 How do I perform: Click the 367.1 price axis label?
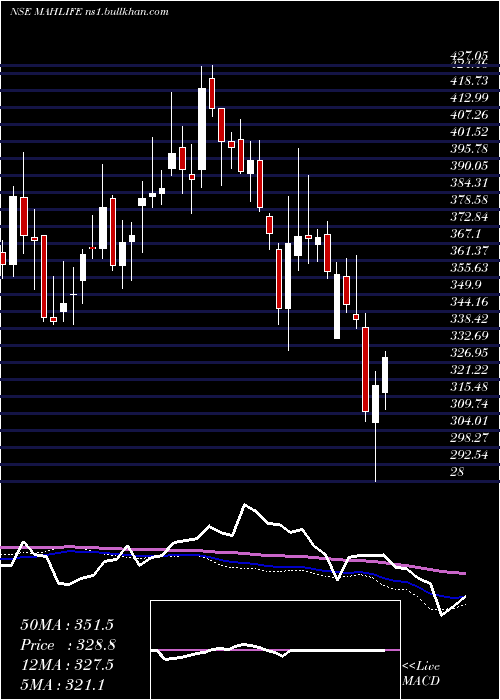point(466,233)
